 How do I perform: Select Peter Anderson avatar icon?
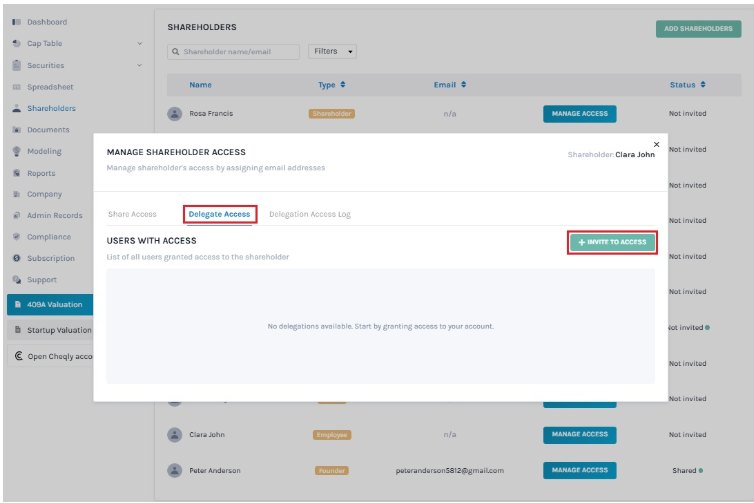[175, 470]
